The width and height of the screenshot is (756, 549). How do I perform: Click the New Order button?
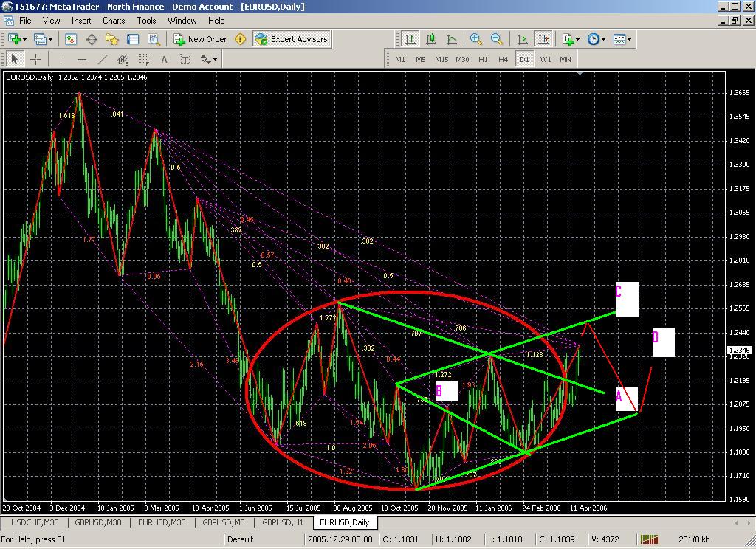tap(201, 40)
